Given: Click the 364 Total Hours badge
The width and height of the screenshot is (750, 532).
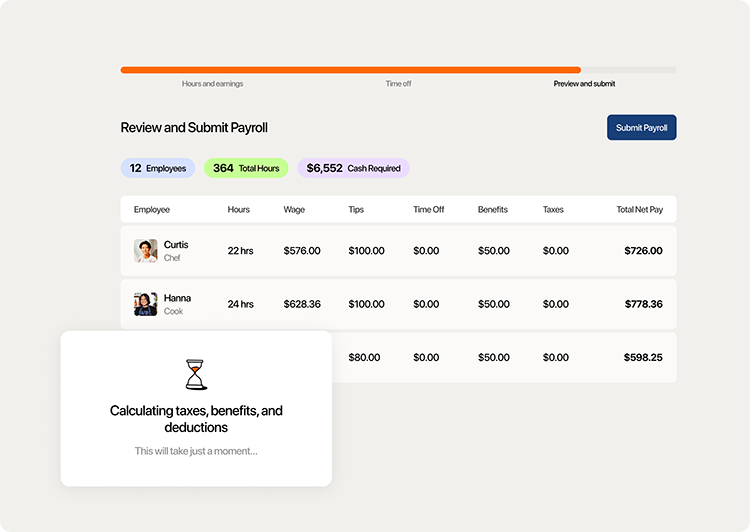Looking at the screenshot, I should [x=246, y=168].
